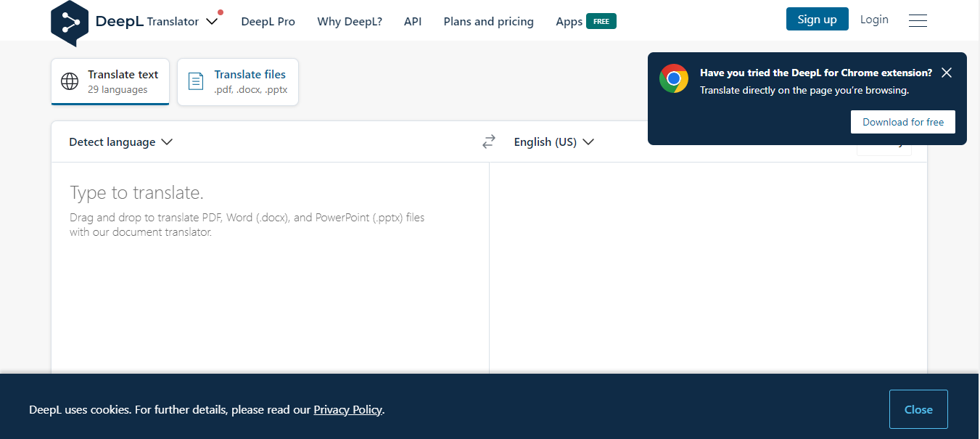Click the Sign up button
The height and width of the screenshot is (439, 980).
click(x=817, y=20)
